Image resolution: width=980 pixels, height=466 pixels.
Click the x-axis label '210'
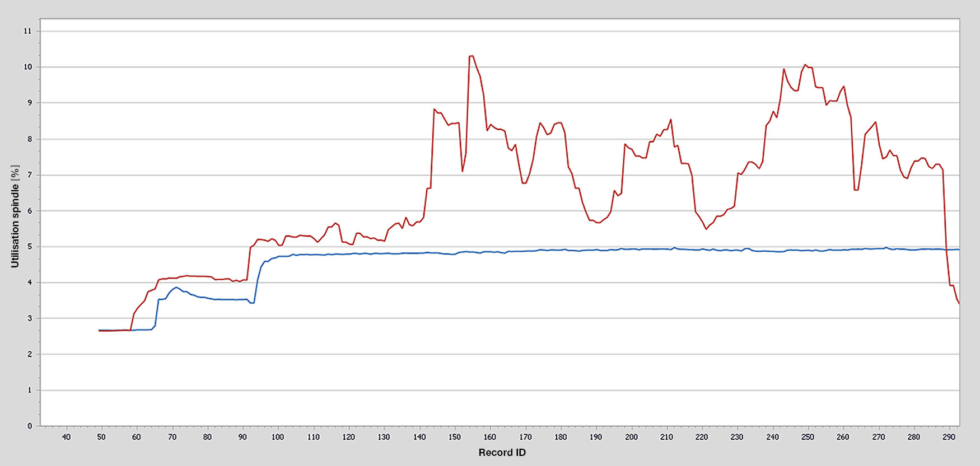pyautogui.click(x=666, y=437)
